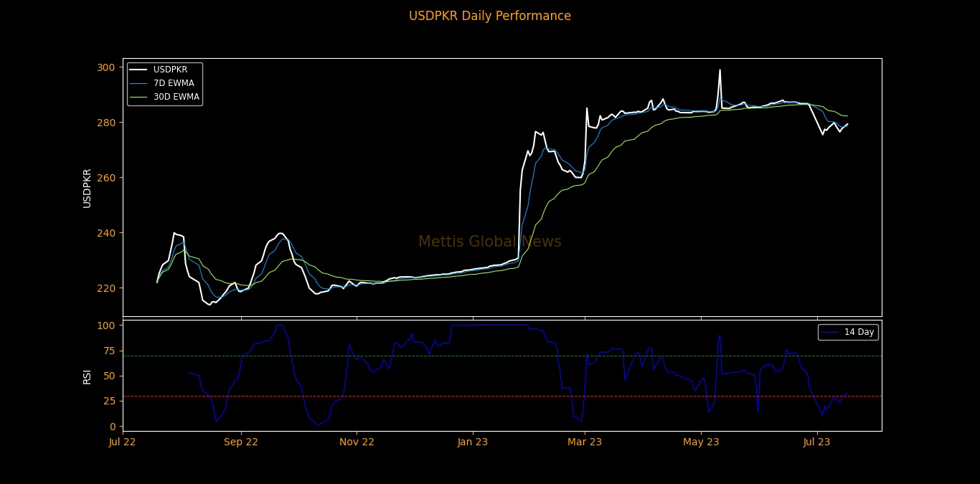This screenshot has width=980, height=484.
Task: Click the 25 tick on the RSI axis
Action: pos(108,401)
